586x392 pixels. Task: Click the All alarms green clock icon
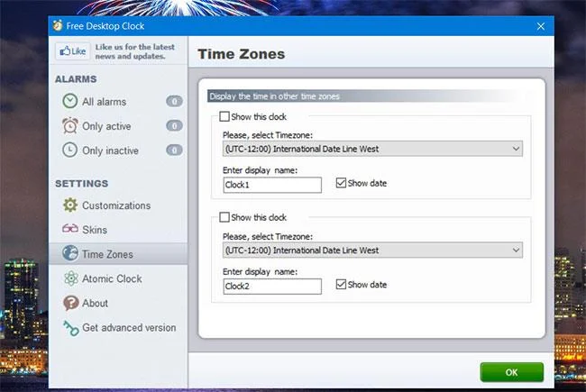point(70,101)
